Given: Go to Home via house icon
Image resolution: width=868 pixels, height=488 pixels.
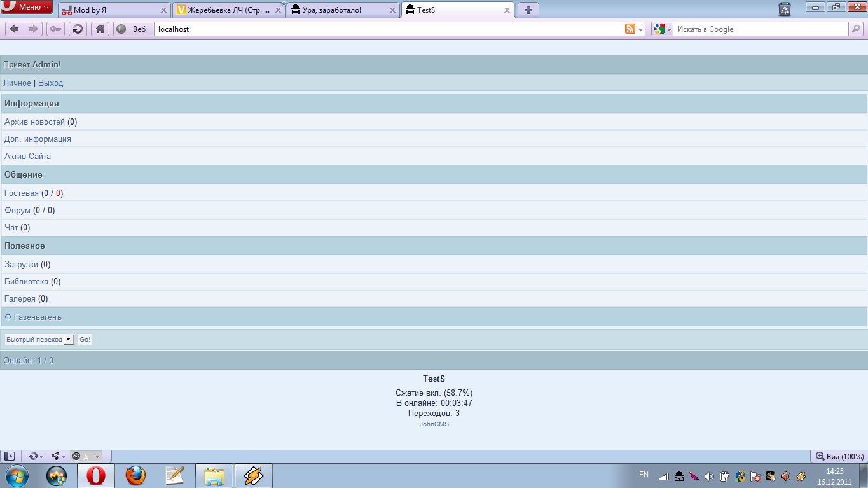Looking at the screenshot, I should point(100,29).
